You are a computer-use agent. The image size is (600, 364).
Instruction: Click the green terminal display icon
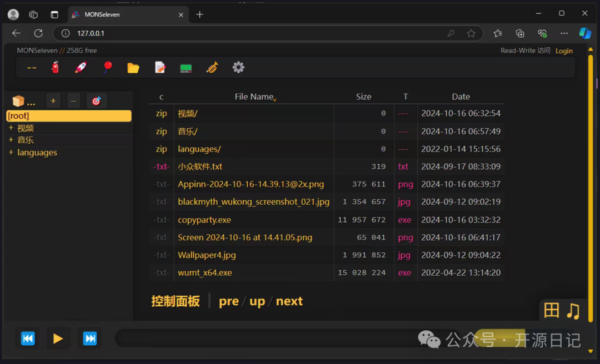186,68
